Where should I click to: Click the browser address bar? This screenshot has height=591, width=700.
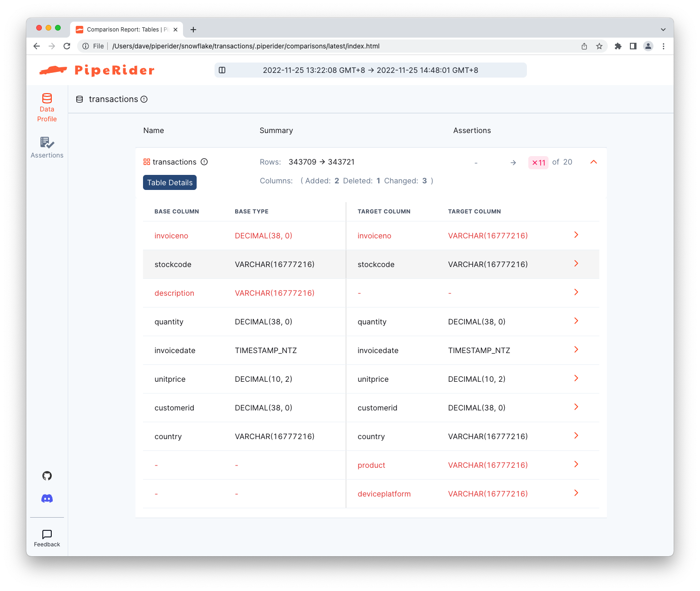pos(329,46)
